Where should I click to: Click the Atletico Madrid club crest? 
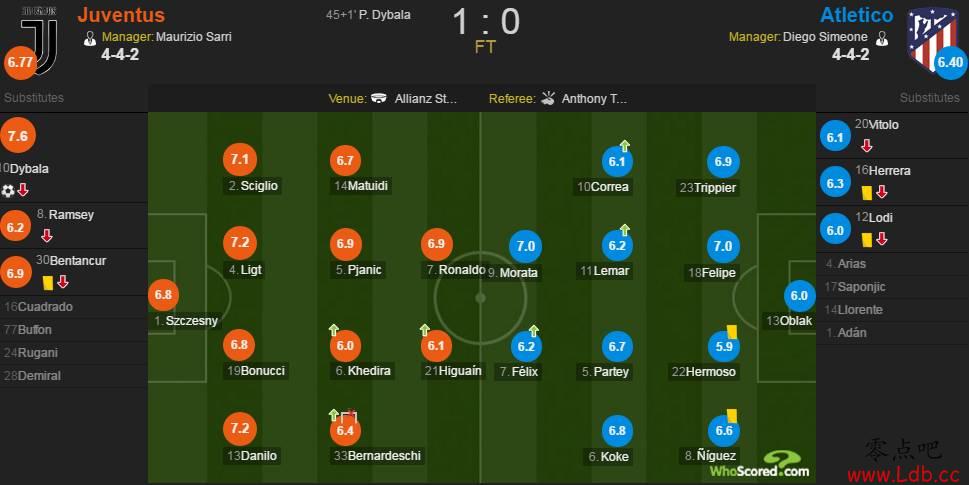[931, 38]
